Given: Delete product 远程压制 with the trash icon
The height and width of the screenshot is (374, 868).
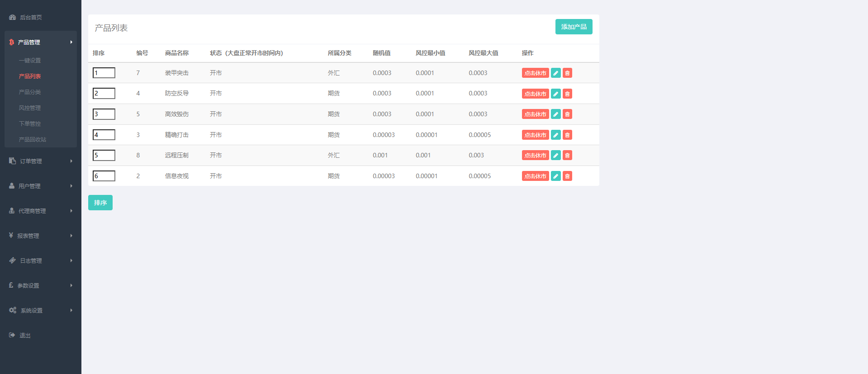Looking at the screenshot, I should [x=567, y=155].
